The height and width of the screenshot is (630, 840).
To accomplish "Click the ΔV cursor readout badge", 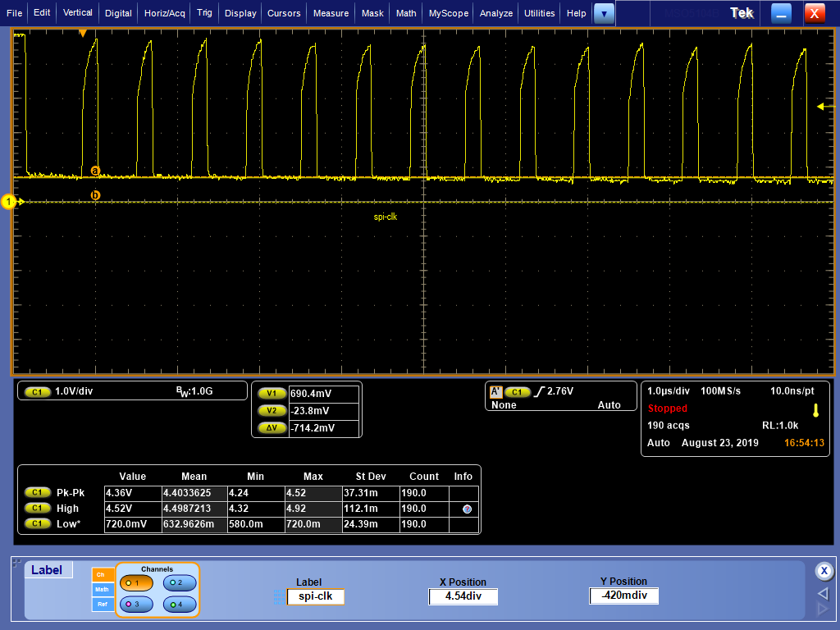I will [x=270, y=428].
